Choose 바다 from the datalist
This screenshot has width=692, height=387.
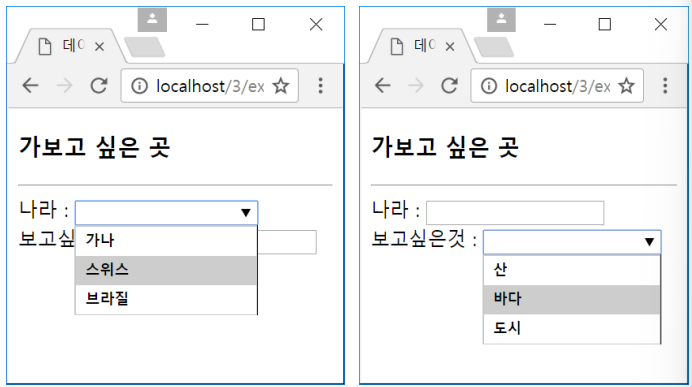click(x=572, y=299)
